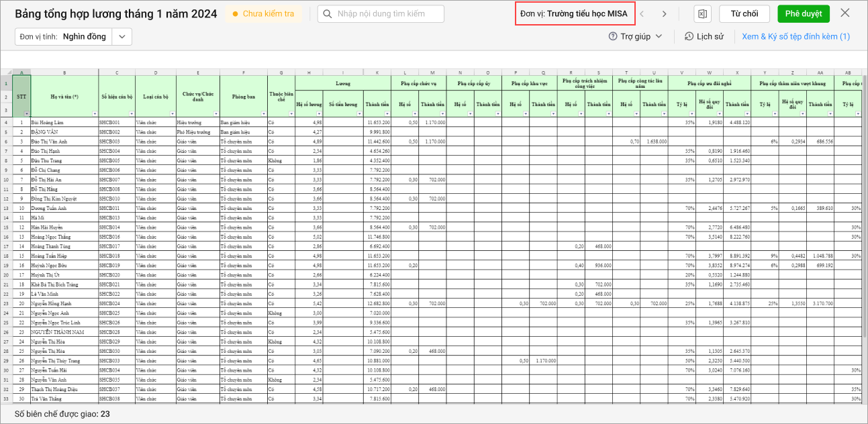This screenshot has width=868, height=424.
Task: Open filter dropdown for Loại cán bộ column
Action: (x=172, y=114)
